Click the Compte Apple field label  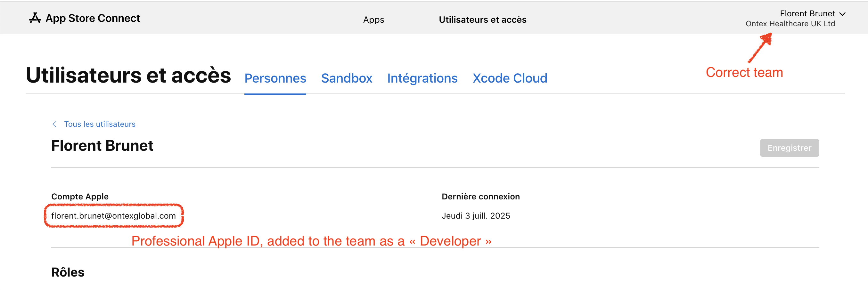tap(80, 196)
